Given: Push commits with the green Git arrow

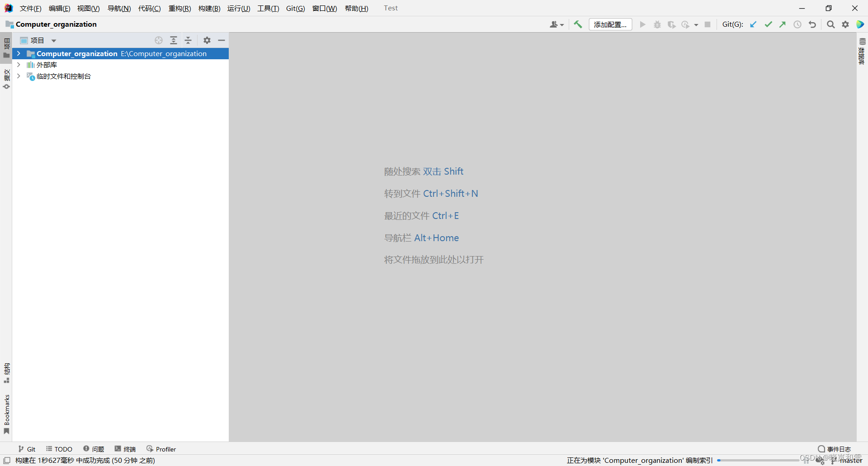Looking at the screenshot, I should coord(783,24).
